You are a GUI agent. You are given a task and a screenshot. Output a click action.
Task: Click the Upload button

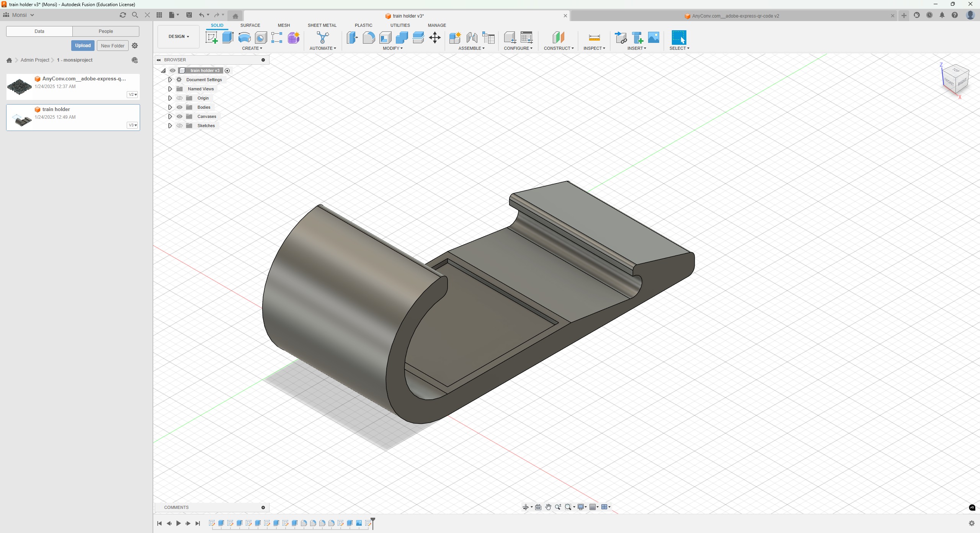point(83,46)
